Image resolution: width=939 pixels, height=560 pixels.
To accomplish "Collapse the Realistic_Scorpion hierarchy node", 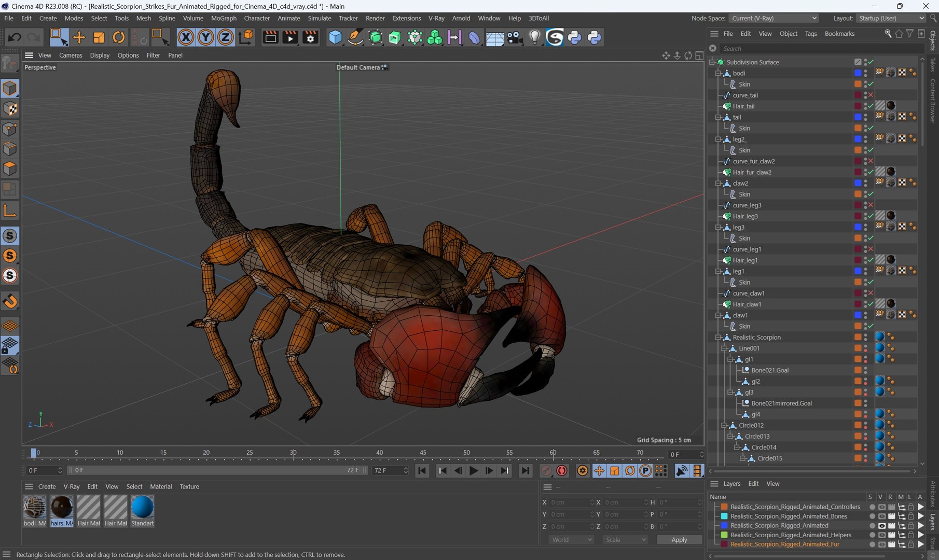I will click(x=719, y=338).
